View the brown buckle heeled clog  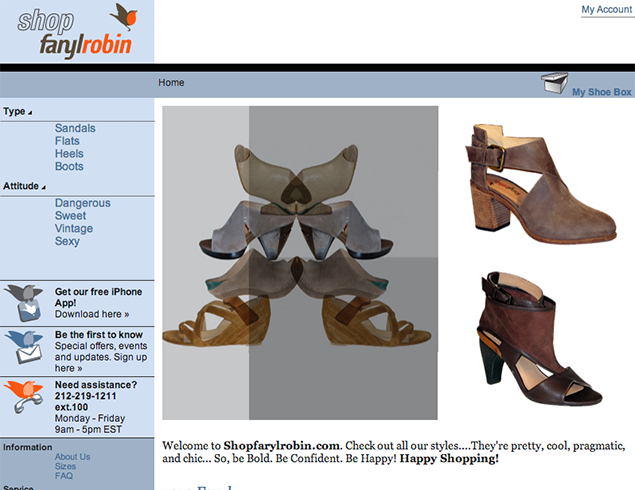(540, 184)
